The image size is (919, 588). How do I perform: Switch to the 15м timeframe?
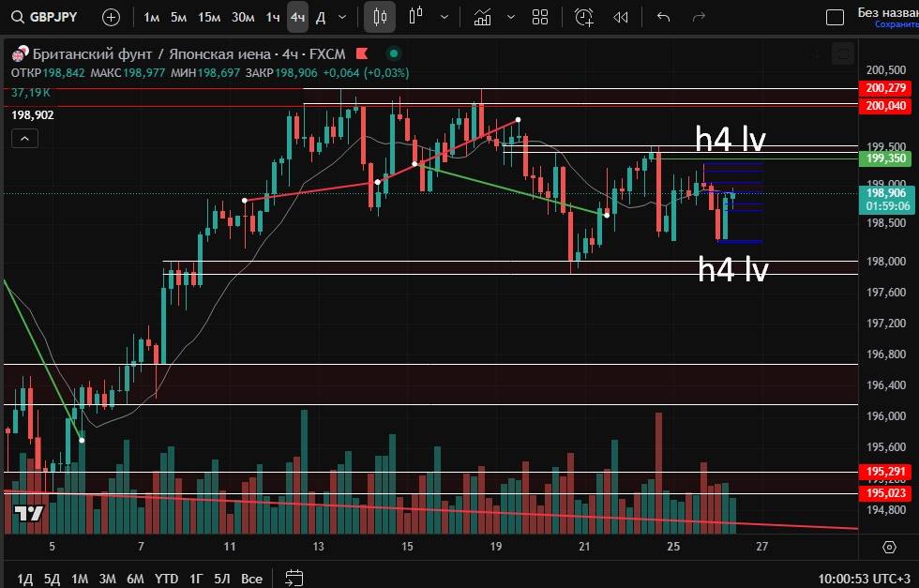209,17
